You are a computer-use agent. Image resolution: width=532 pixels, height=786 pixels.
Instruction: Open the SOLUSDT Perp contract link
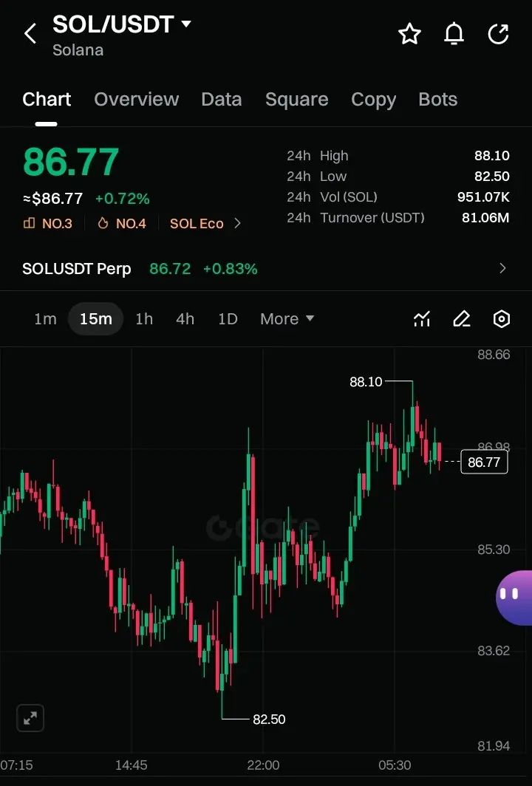click(x=77, y=269)
